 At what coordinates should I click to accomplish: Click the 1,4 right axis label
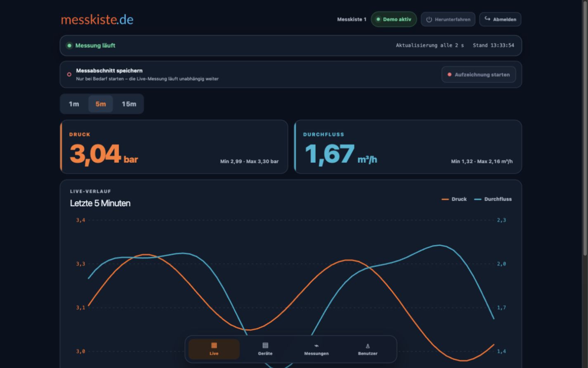(501, 351)
